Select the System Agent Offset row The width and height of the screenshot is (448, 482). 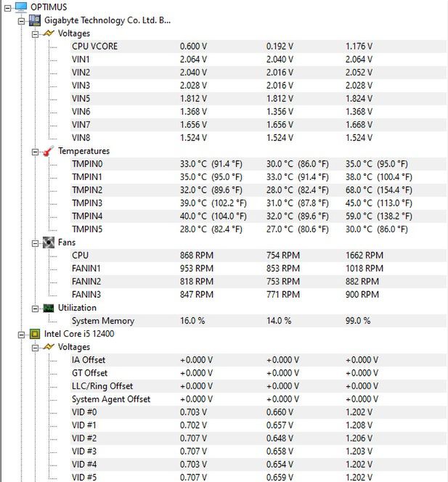258,399
